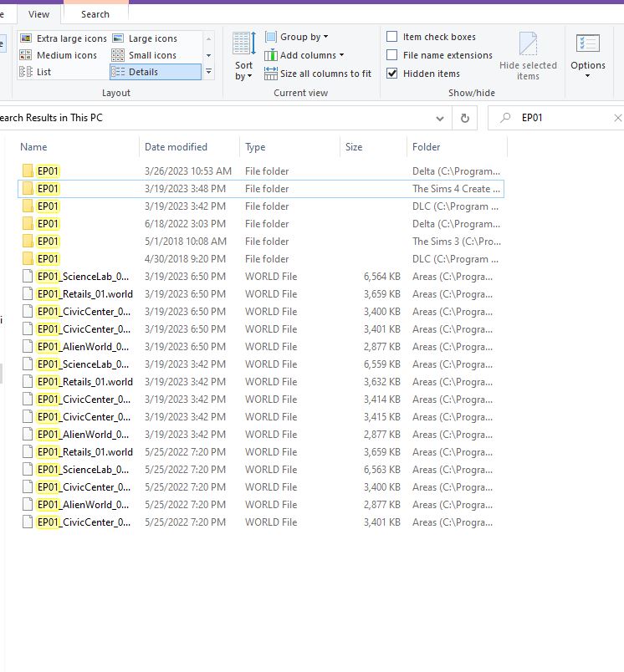
Task: Expand the address bar history dropdown
Action: tap(440, 119)
